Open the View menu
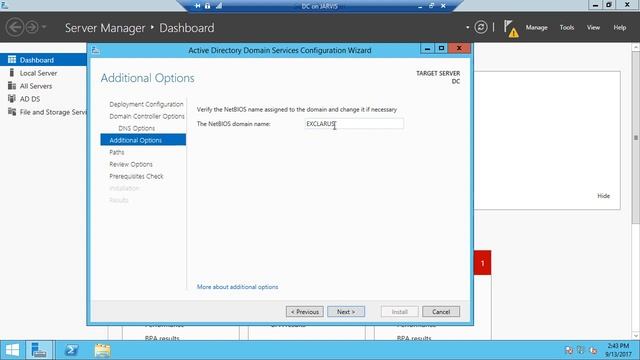 (593, 27)
